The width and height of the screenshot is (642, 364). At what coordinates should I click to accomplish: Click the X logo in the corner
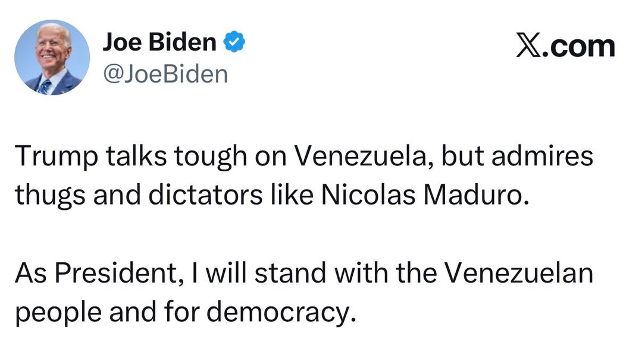pos(527,46)
